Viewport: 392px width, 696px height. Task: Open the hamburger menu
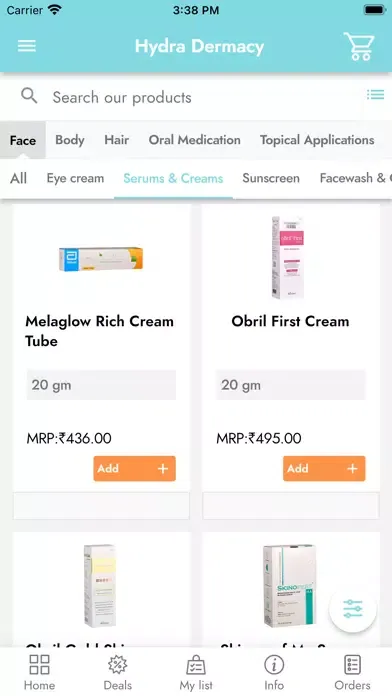pos(27,46)
